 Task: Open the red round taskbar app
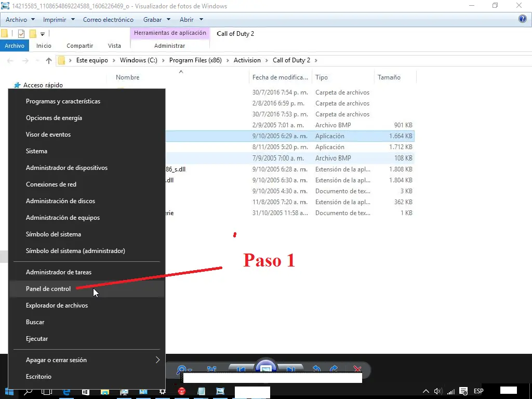[181, 392]
